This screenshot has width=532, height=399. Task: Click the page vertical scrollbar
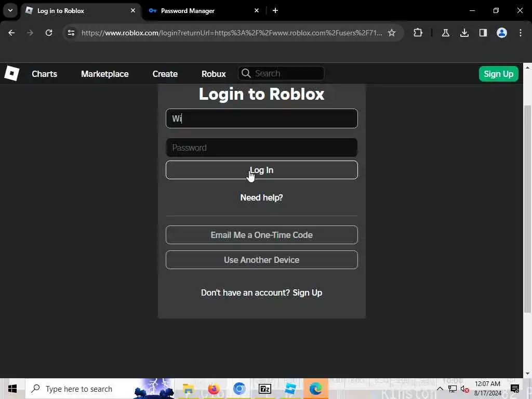(527, 209)
